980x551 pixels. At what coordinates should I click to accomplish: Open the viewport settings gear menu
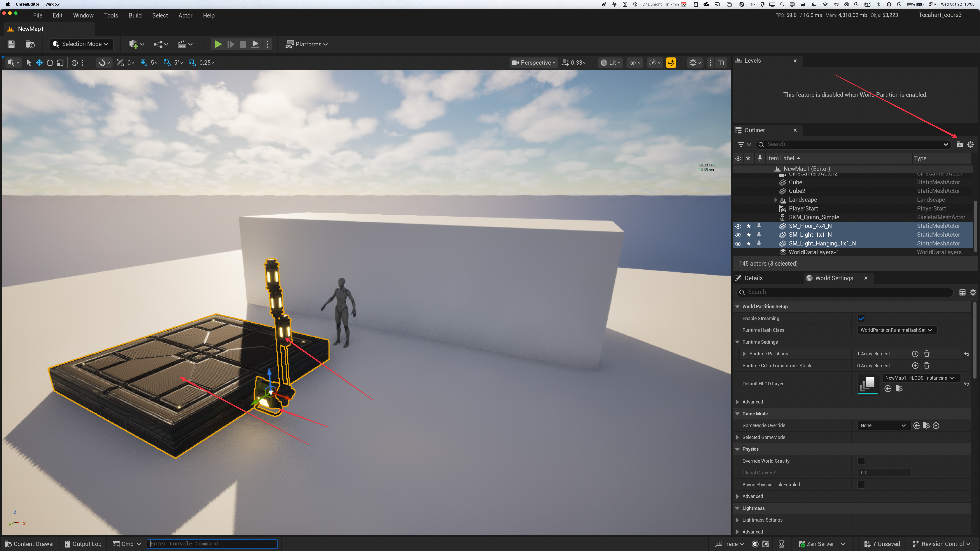point(695,63)
